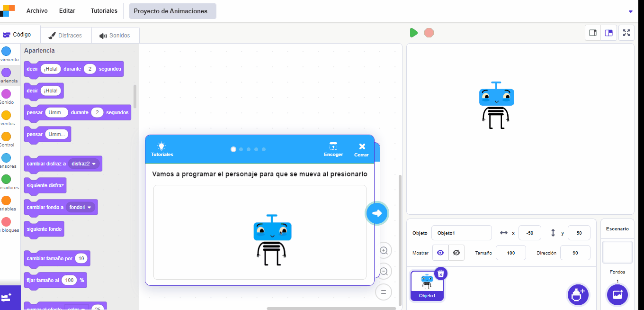Open Tutoriales from the tutorial card header
The width and height of the screenshot is (644, 310).
pos(162,150)
